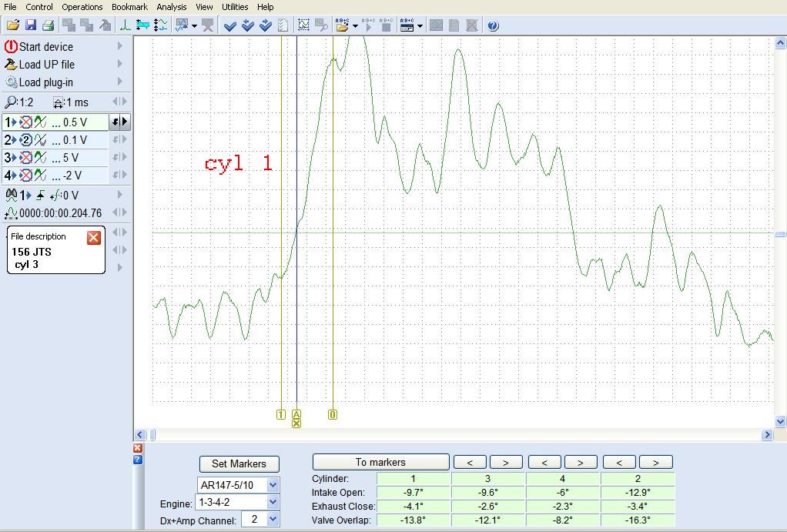Click the Load plug-in gear icon
Image resolution: width=787 pixels, height=532 pixels.
click(11, 82)
